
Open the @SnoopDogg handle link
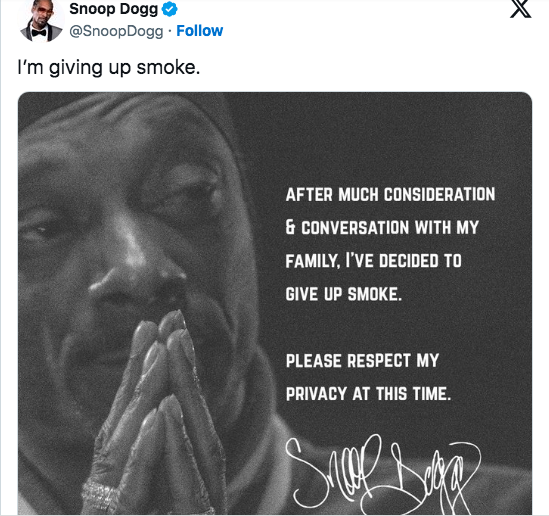(x=116, y=31)
